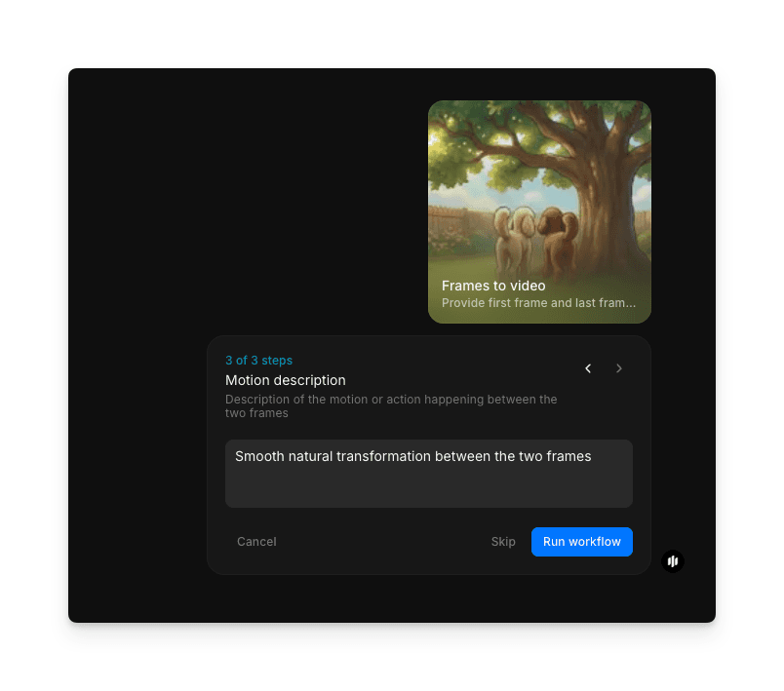Click the '3 of 3 steps' indicator
Viewport: 784px width, 691px height.
(258, 361)
